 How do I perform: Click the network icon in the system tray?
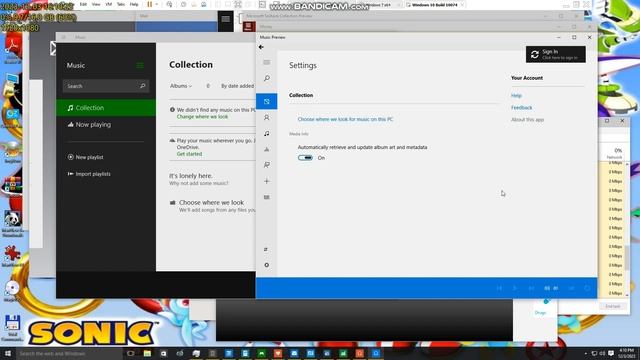[594, 353]
